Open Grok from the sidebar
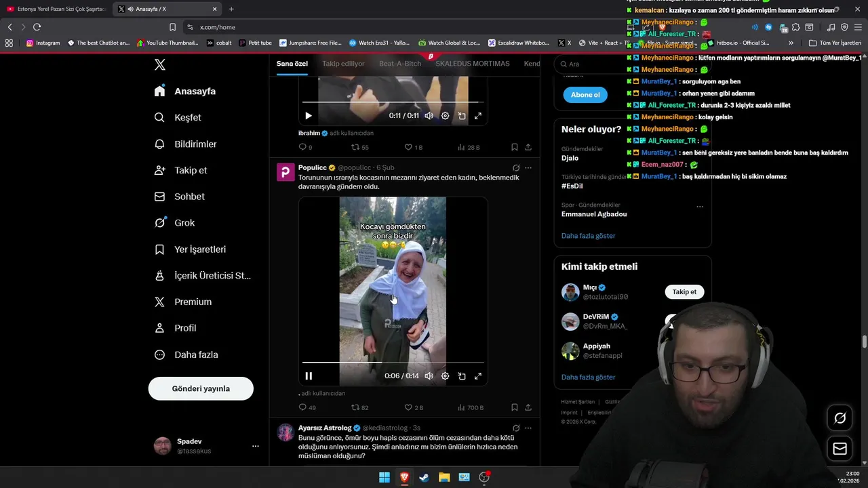Image resolution: width=868 pixels, height=488 pixels. pyautogui.click(x=174, y=222)
